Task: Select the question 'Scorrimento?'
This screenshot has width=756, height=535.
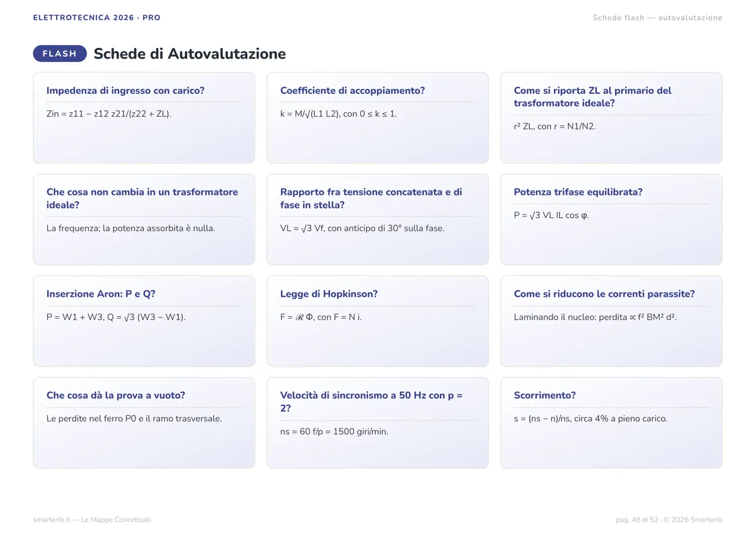Action: 545,396
